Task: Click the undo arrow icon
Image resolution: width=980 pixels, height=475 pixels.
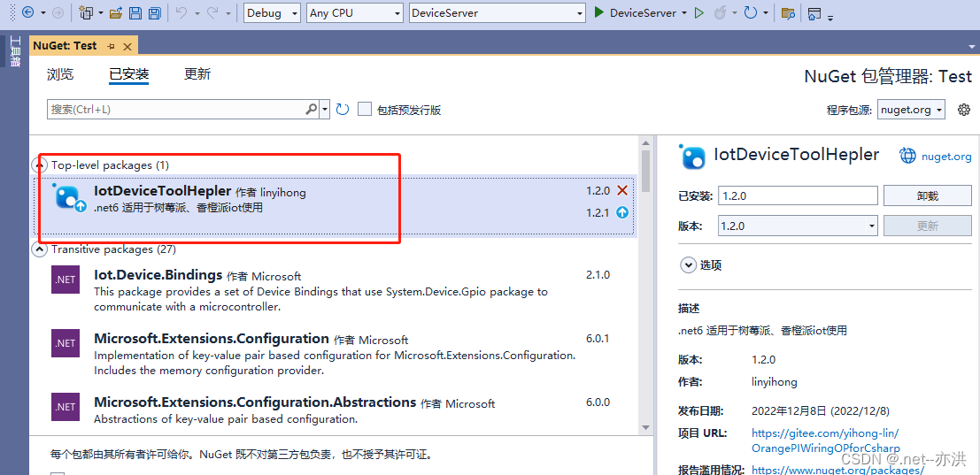Action: point(181,12)
